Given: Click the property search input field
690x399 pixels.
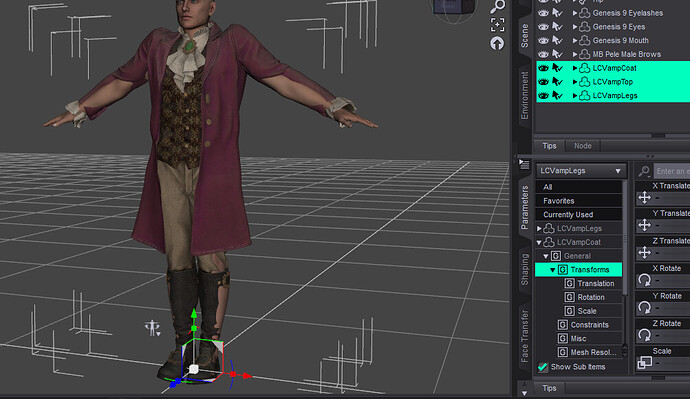Looking at the screenshot, I should pos(671,171).
